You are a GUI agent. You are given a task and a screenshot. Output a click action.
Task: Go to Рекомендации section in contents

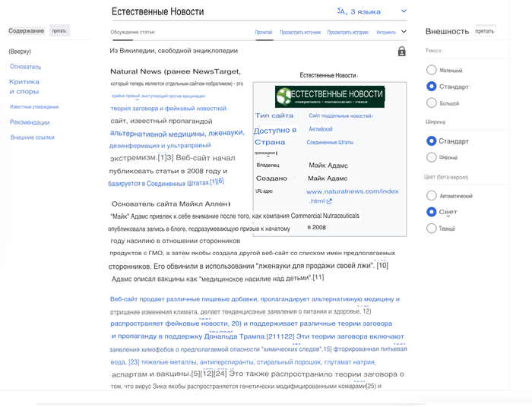(x=30, y=122)
